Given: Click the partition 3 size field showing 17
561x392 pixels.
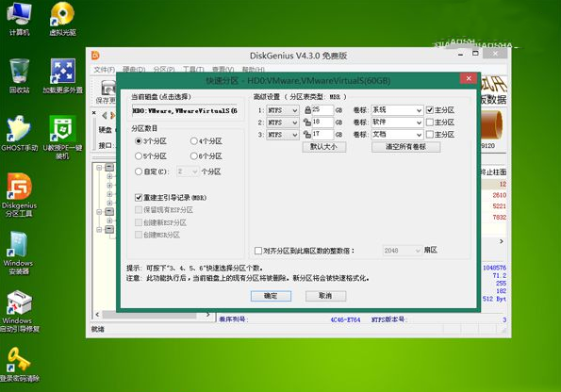Looking at the screenshot, I should tap(322, 135).
